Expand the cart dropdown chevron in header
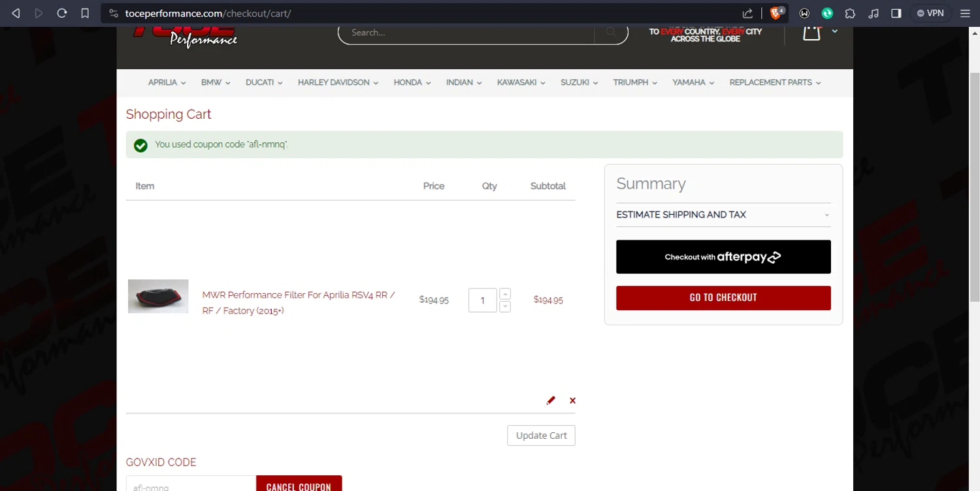This screenshot has height=491, width=980. click(x=834, y=31)
